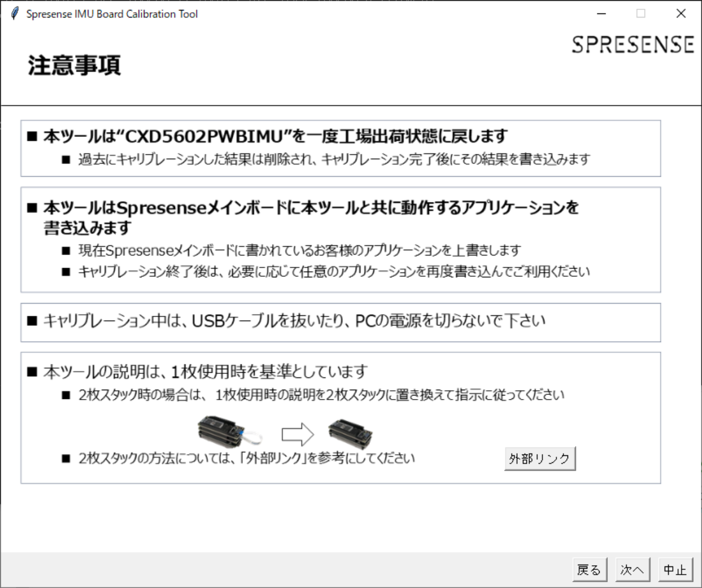This screenshot has height=588, width=702.
Task: Click the maximize button in the title bar
Action: (x=641, y=13)
